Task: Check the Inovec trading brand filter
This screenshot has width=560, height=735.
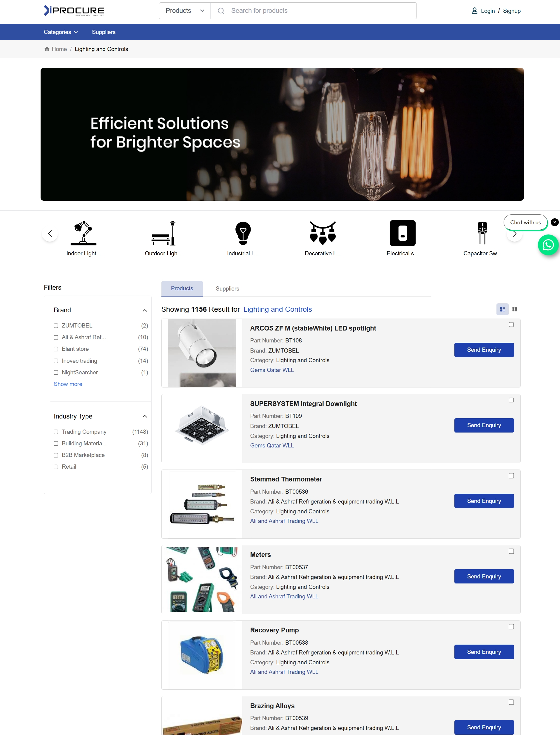Action: [56, 361]
